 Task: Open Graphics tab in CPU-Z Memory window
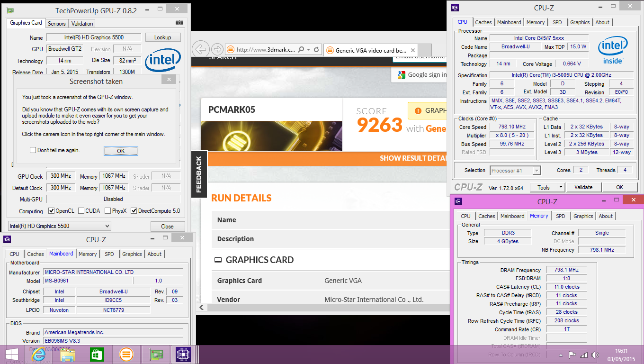[x=583, y=216]
